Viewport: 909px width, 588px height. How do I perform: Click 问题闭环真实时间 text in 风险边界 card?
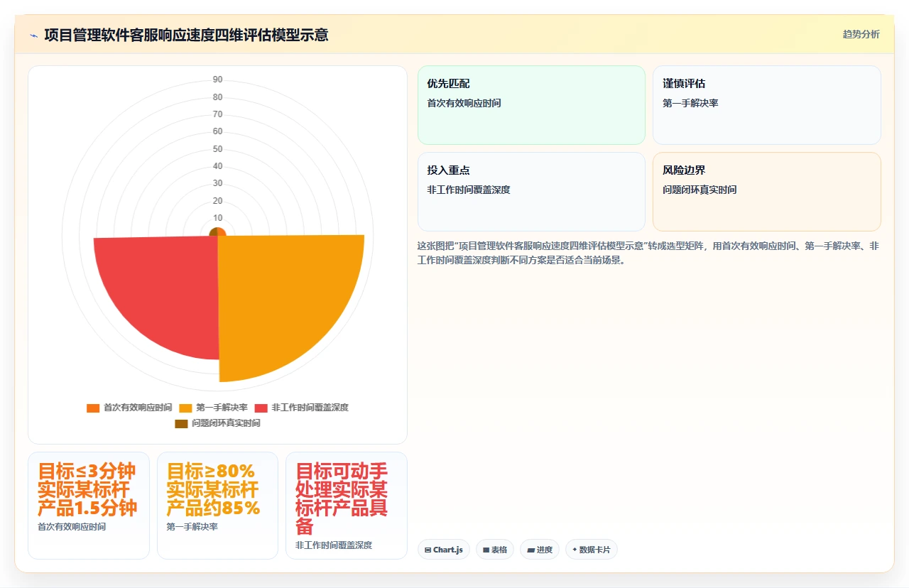(700, 190)
